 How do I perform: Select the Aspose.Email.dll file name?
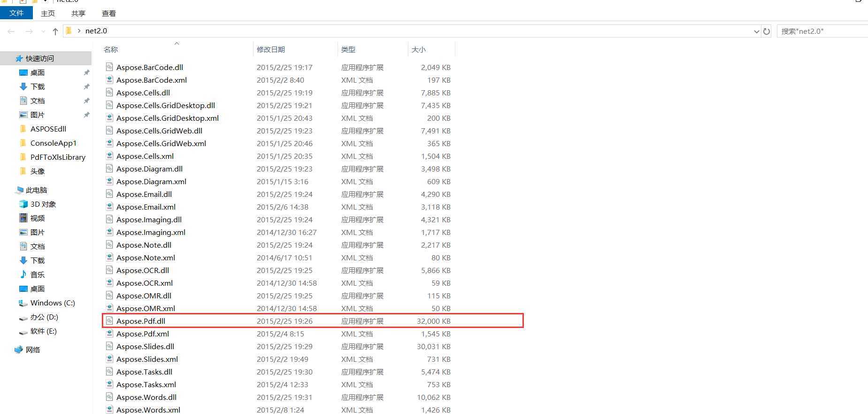144,194
